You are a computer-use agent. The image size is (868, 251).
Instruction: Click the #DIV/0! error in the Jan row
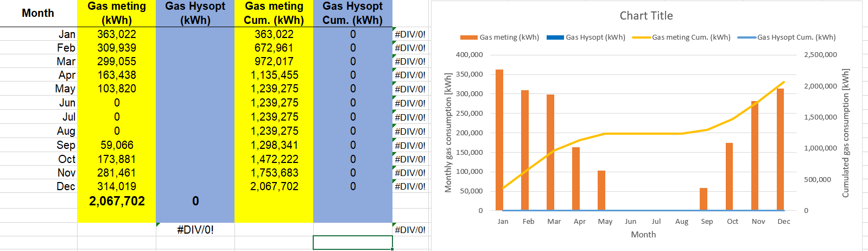pos(410,34)
